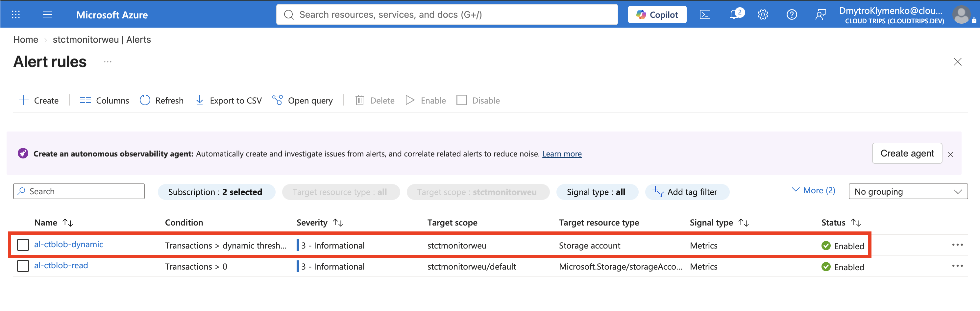Close the Alert rules blade
The width and height of the screenshot is (980, 311).
pyautogui.click(x=957, y=62)
